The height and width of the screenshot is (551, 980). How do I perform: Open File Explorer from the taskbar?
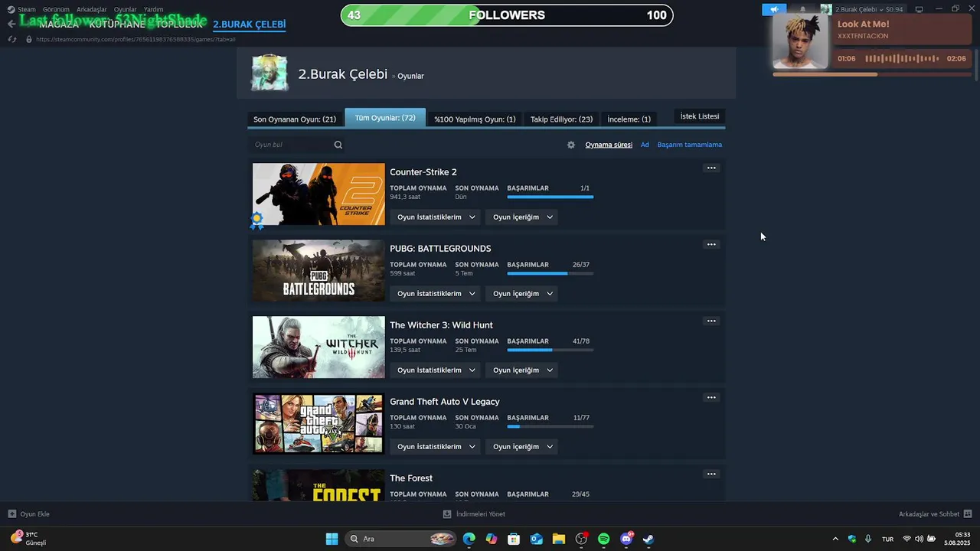point(559,539)
